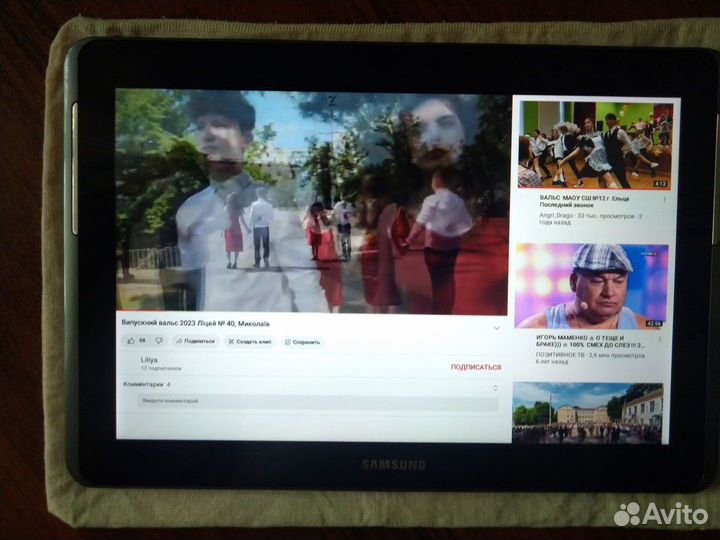Viewport: 720px width, 540px height.
Task: Open the Liliya channel name
Action: coord(149,360)
